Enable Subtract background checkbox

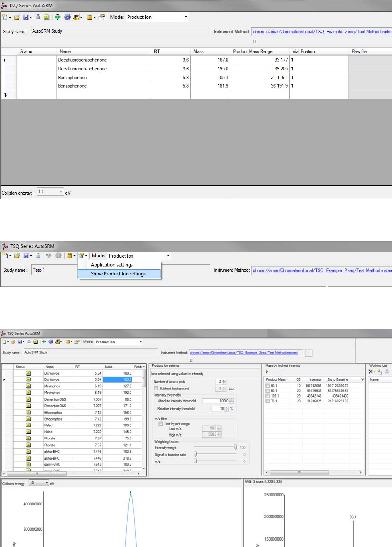point(156,388)
